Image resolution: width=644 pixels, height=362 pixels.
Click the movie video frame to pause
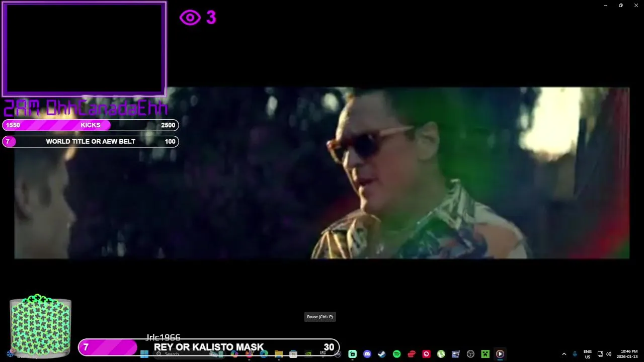point(322,173)
